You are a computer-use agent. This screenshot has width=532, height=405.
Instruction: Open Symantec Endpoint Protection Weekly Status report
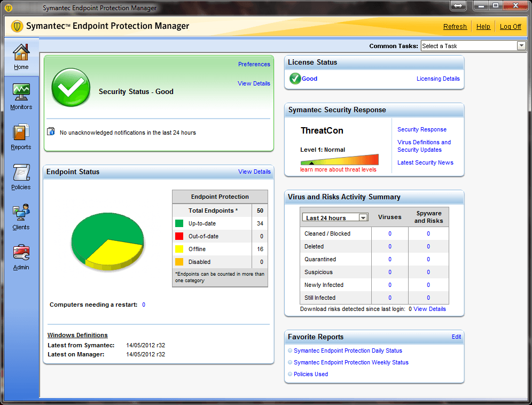click(351, 363)
